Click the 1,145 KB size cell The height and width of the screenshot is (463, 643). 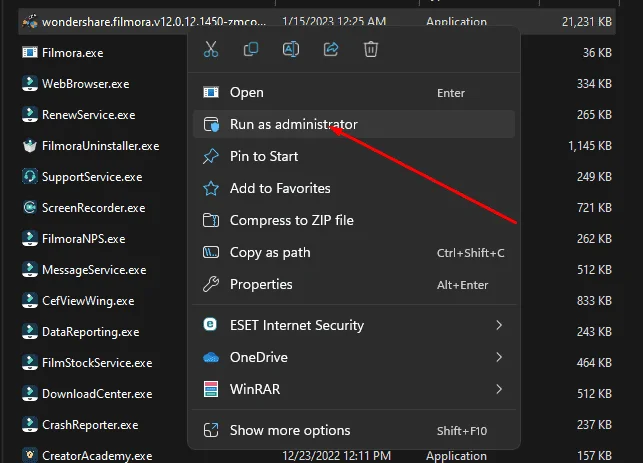590,146
